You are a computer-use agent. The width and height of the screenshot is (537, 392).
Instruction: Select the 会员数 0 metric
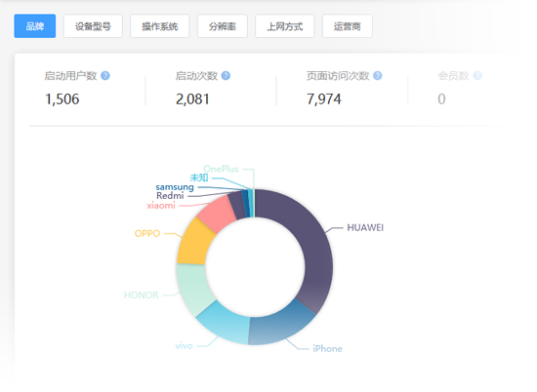click(x=460, y=89)
